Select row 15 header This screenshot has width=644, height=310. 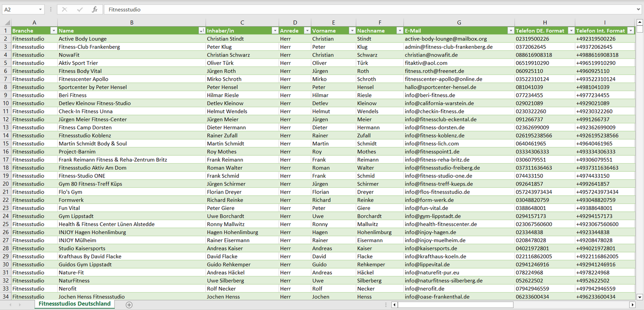6,144
